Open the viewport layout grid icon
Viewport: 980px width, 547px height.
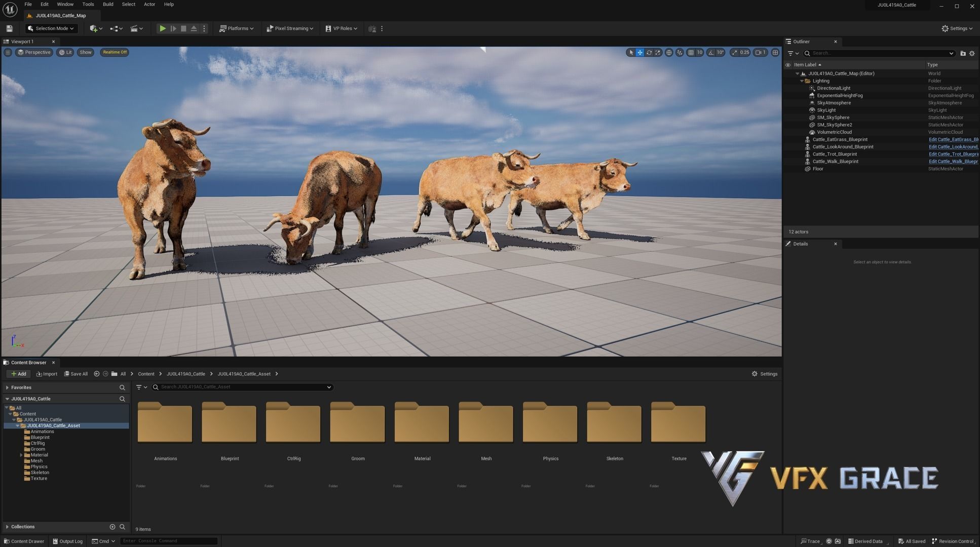click(775, 53)
